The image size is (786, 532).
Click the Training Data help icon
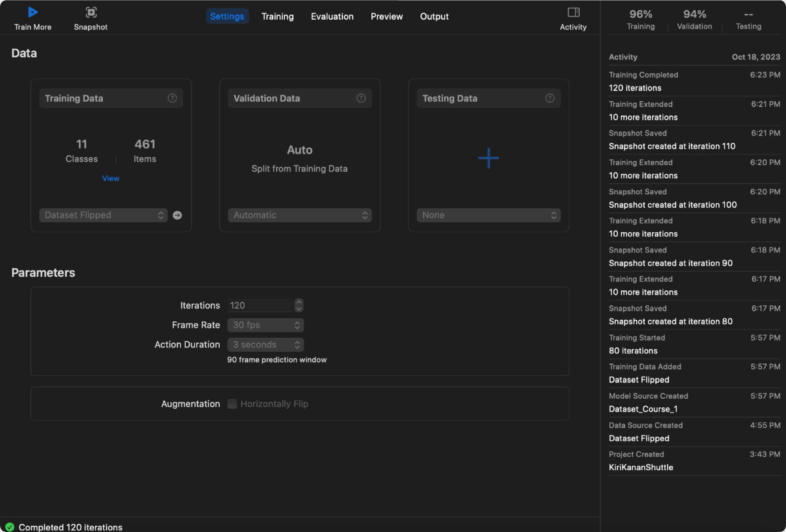[172, 98]
